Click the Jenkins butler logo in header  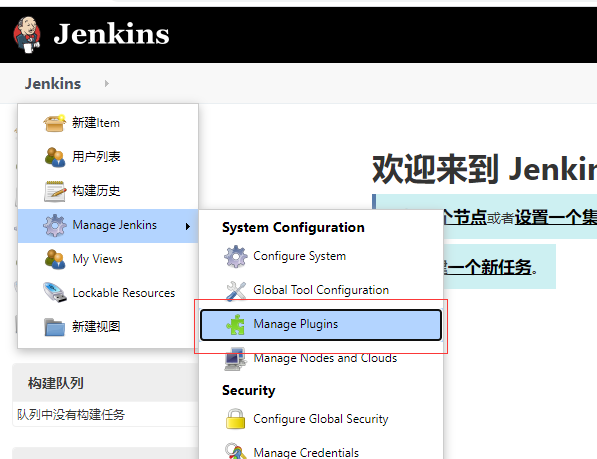[27, 35]
